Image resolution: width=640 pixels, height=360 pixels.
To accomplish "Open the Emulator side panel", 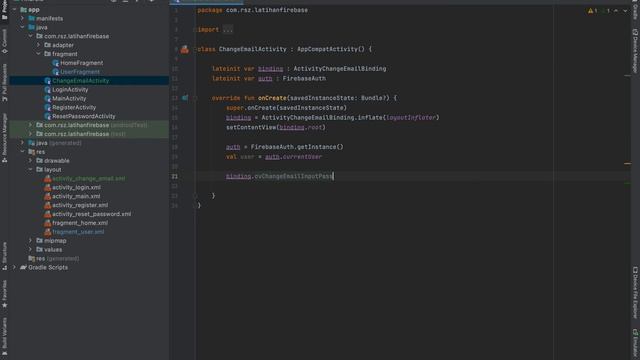I will 635,344.
